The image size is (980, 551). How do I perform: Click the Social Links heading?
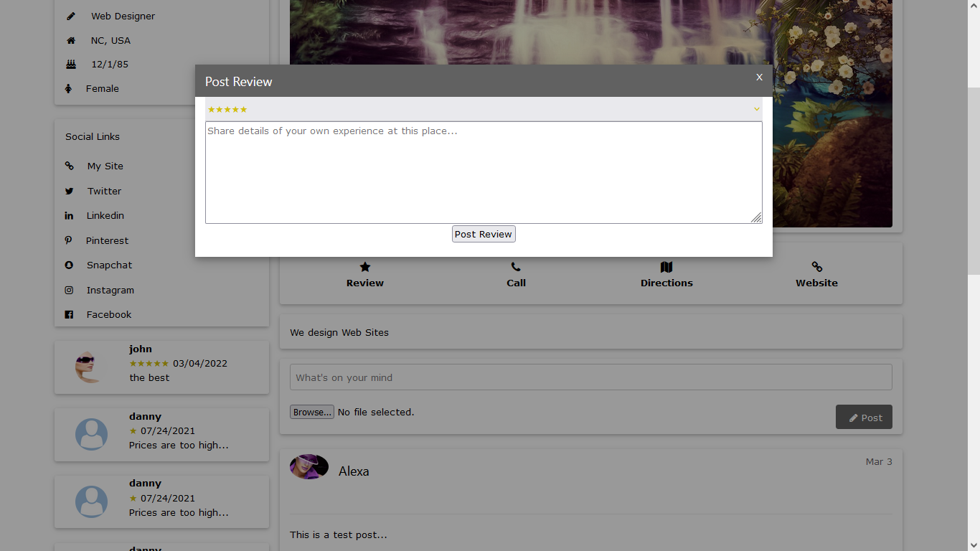[x=93, y=136]
